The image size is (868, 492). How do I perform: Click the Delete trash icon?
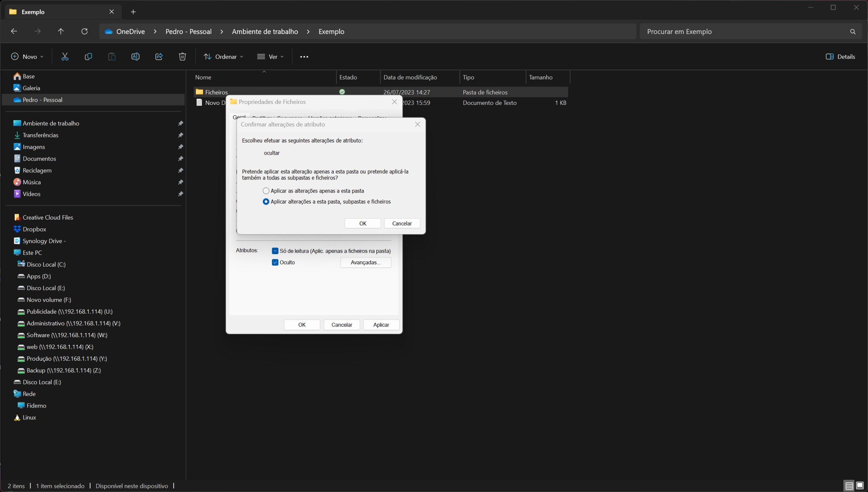pos(182,57)
